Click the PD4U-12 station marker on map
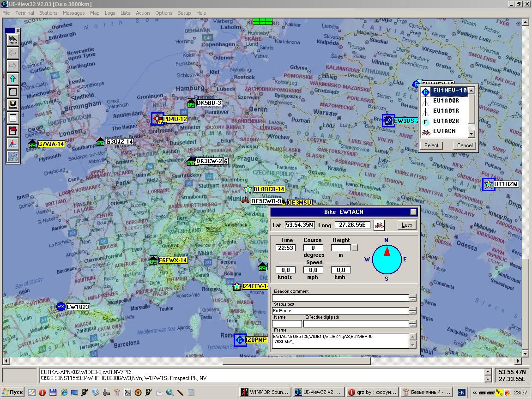 (x=157, y=119)
